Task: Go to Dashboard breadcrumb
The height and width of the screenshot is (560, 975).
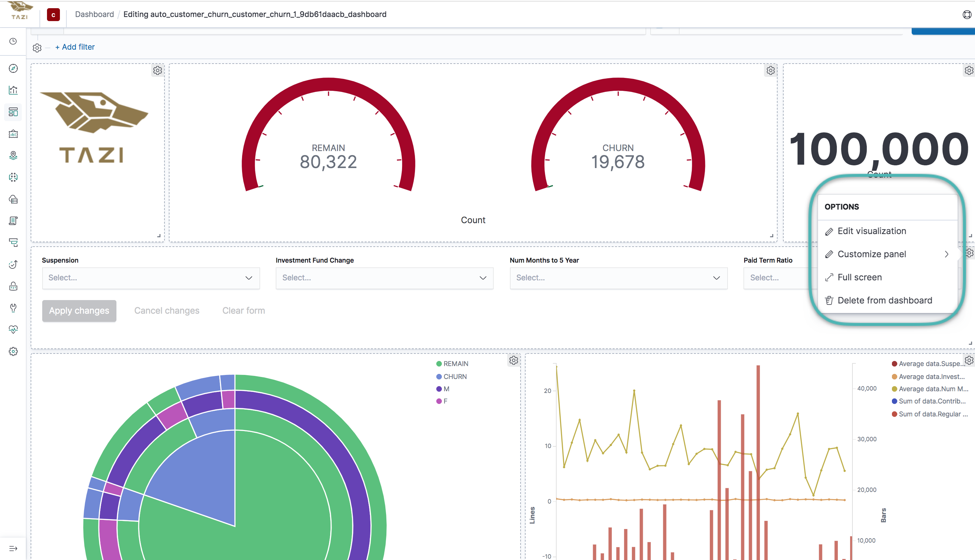Action: point(94,14)
